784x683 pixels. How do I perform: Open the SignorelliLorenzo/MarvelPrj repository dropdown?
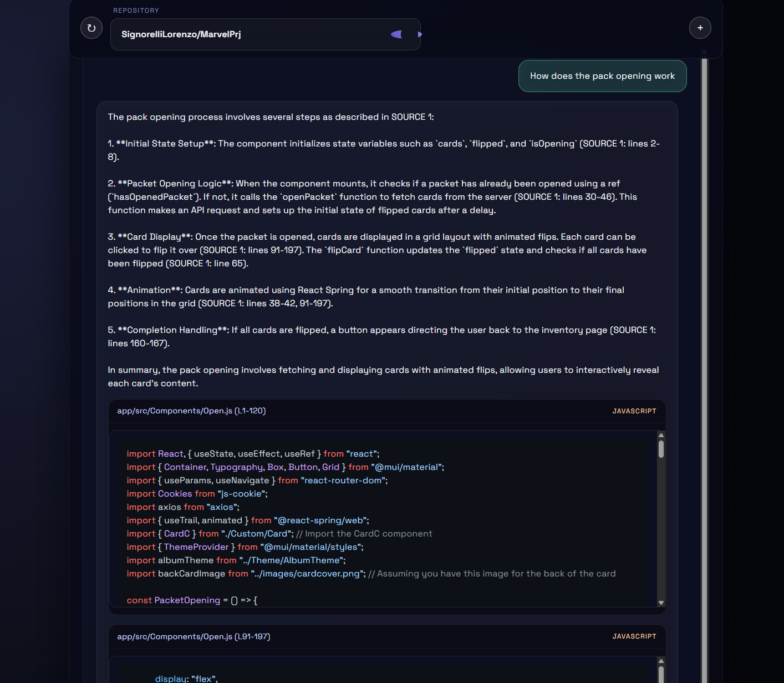point(266,34)
